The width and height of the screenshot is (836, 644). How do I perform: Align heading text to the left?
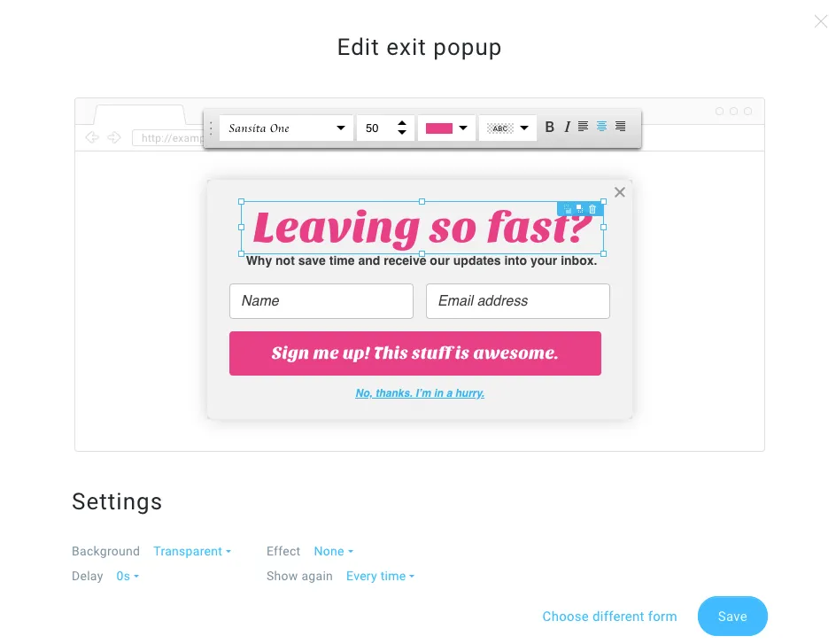pos(584,127)
